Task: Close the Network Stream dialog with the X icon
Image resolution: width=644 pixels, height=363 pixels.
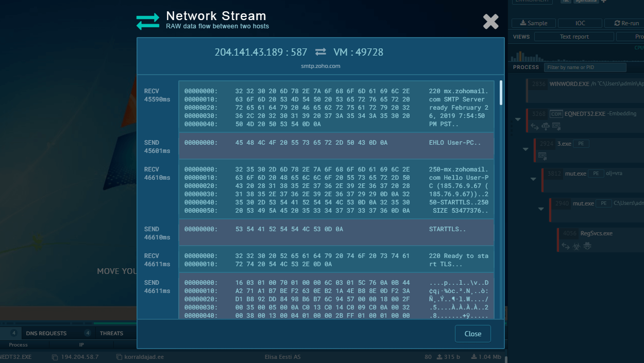Action: point(490,21)
